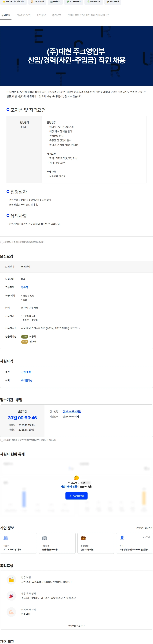Image resolution: width=153 pixels, height=644 pixels.
Task: Click the 설립 50년차 tag
Action: [x=37, y=2]
